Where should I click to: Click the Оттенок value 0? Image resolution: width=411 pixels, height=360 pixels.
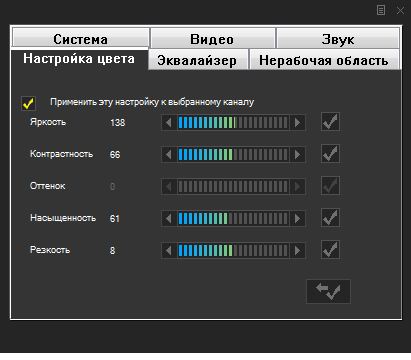113,187
